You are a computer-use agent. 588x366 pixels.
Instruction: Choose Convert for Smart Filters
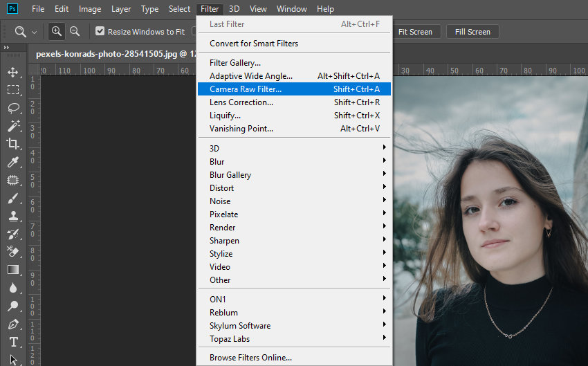pos(295,44)
